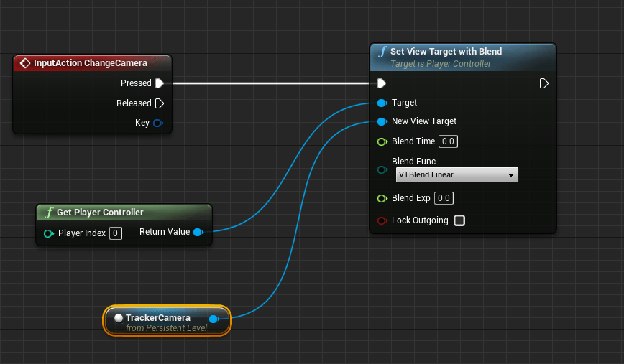
Task: Click the input execution pin on Set View Target
Action: [x=381, y=83]
